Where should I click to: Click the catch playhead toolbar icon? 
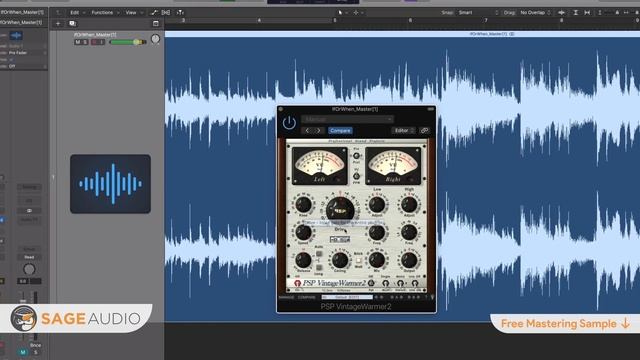[180, 13]
